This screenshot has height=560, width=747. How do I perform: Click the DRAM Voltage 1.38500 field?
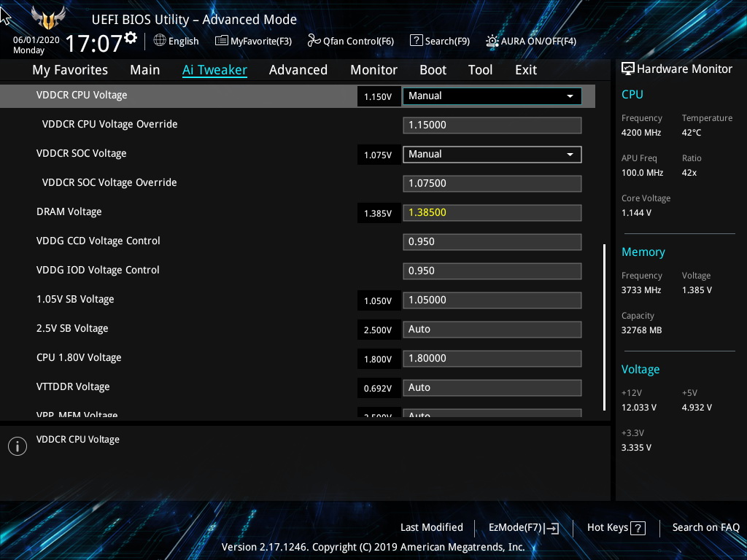point(492,213)
